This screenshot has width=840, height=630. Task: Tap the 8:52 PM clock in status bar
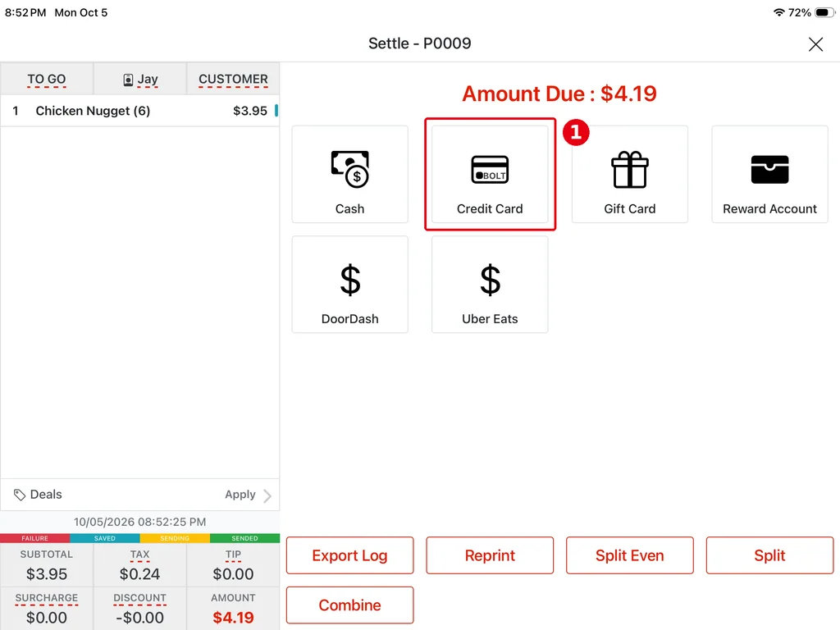[x=25, y=12]
